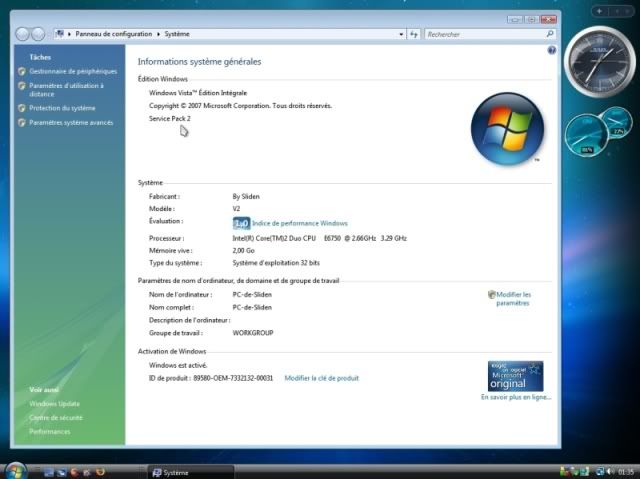640x479 pixels.
Task: Click the sidebar add-gadget plus button
Action: click(x=599, y=11)
